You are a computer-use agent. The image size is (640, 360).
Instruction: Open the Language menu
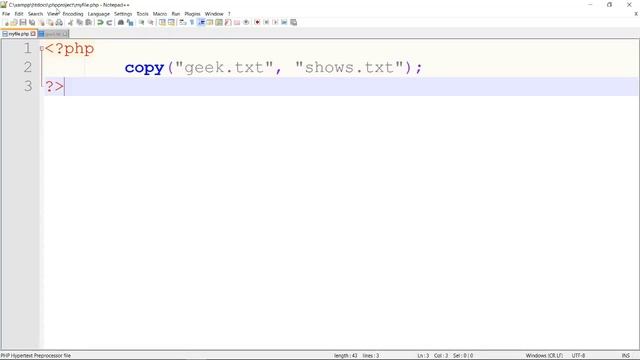[99, 14]
